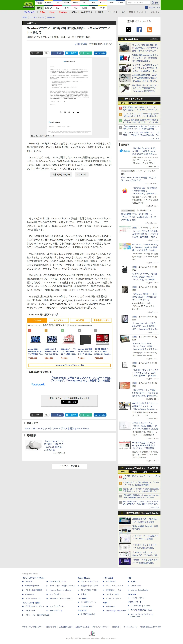
Task: Open the Bing Wallpaper ranking article
Action: [141, 127]
